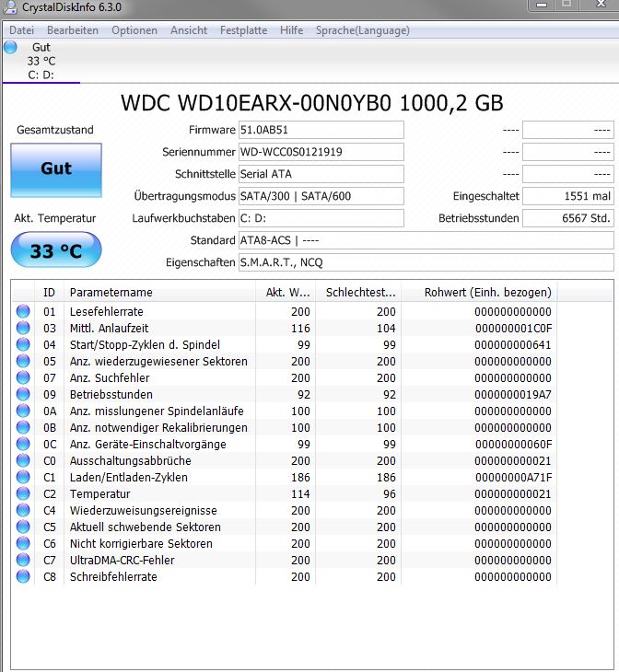Click worst value 96 in Temperatur row
The height and width of the screenshot is (672, 619).
click(389, 493)
